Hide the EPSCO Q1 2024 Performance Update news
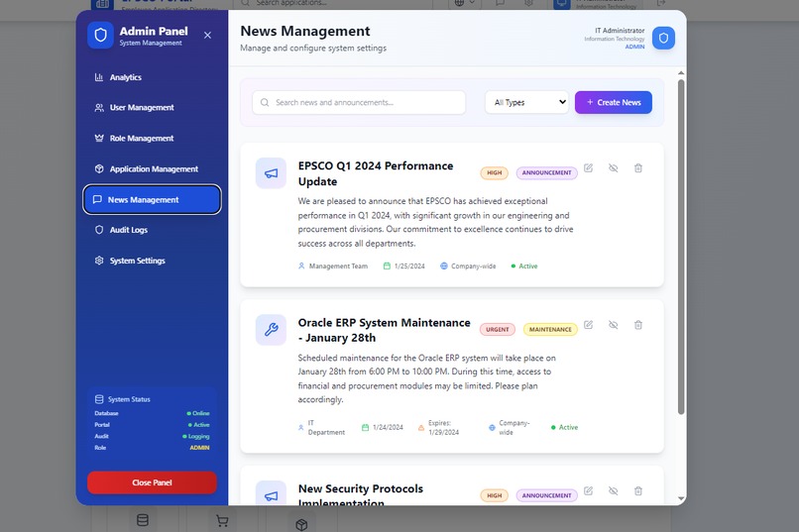Image resolution: width=799 pixels, height=532 pixels. click(613, 168)
